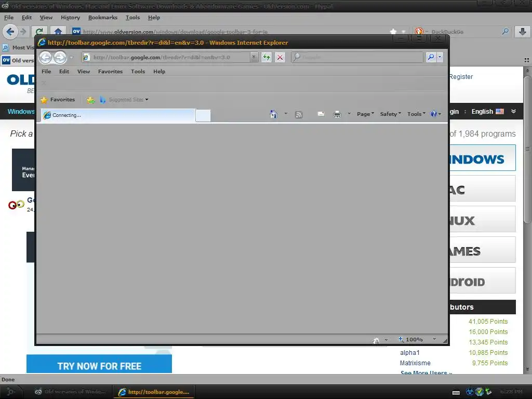Click the Favorites star button in IE
The image size is (532, 399).
click(58, 99)
